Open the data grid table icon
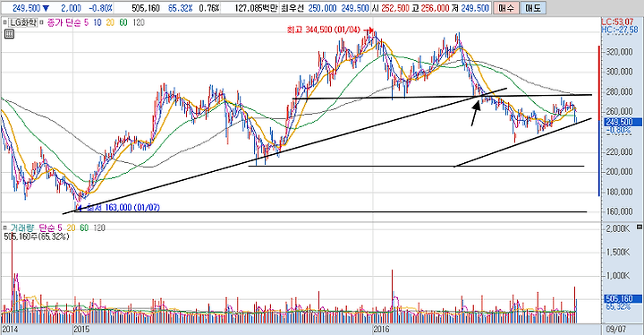 click(9, 34)
